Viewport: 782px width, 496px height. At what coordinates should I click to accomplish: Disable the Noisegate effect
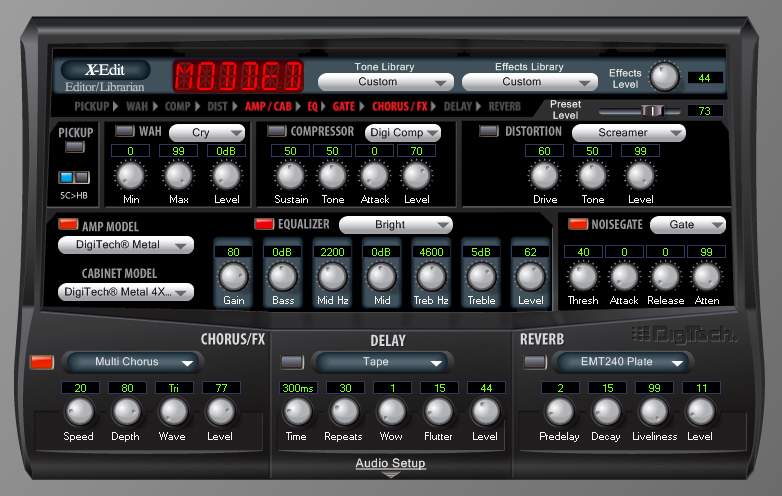(578, 224)
